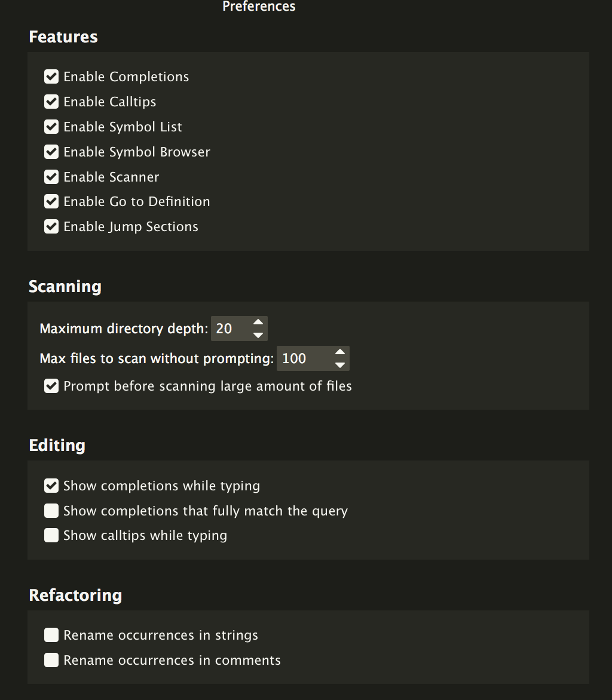Click the Max files to scan field

[305, 358]
